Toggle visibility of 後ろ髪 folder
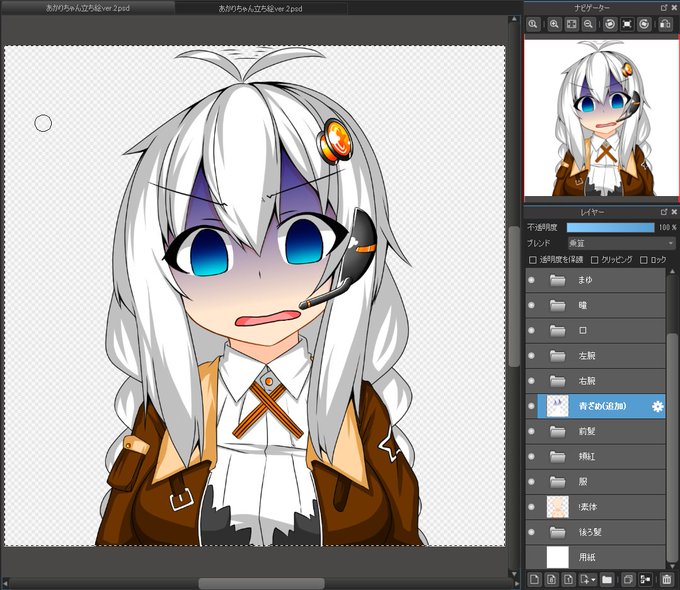This screenshot has width=680, height=590. pos(531,532)
